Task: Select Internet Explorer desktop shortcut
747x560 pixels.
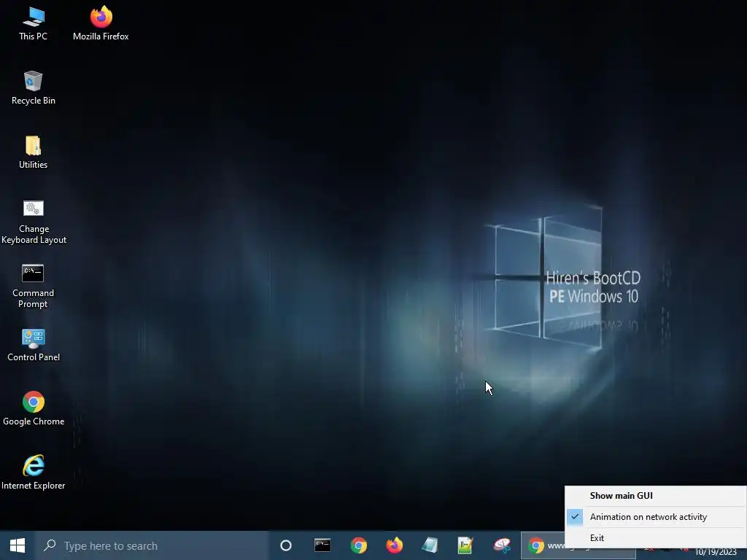Action: (34, 472)
